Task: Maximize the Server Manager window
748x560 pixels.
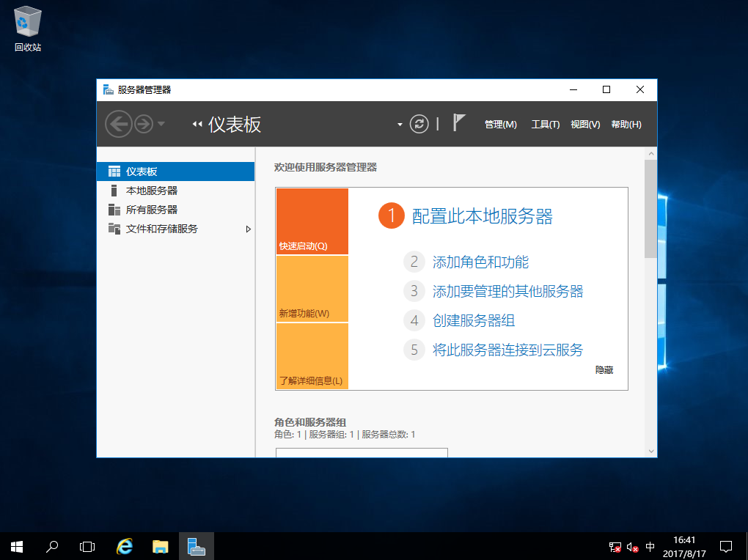Action: coord(606,89)
